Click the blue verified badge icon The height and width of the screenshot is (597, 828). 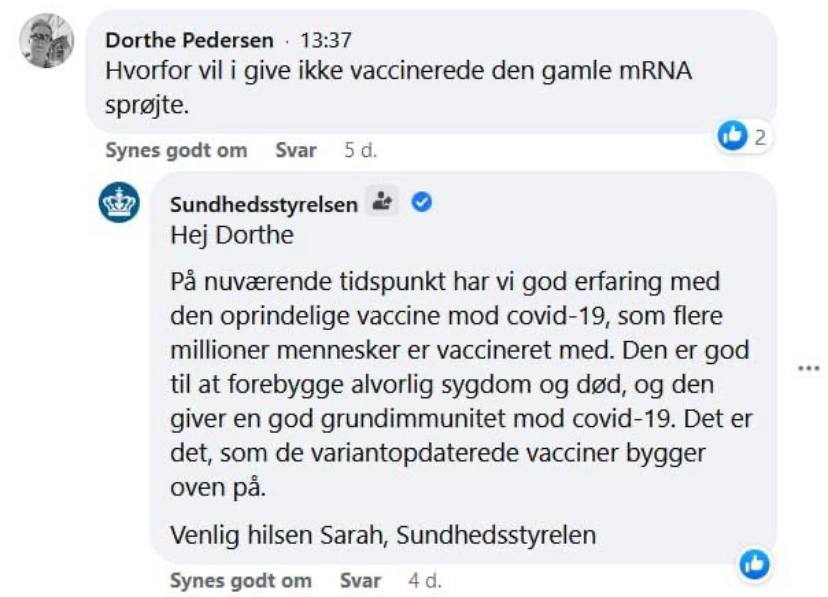pyautogui.click(x=421, y=202)
